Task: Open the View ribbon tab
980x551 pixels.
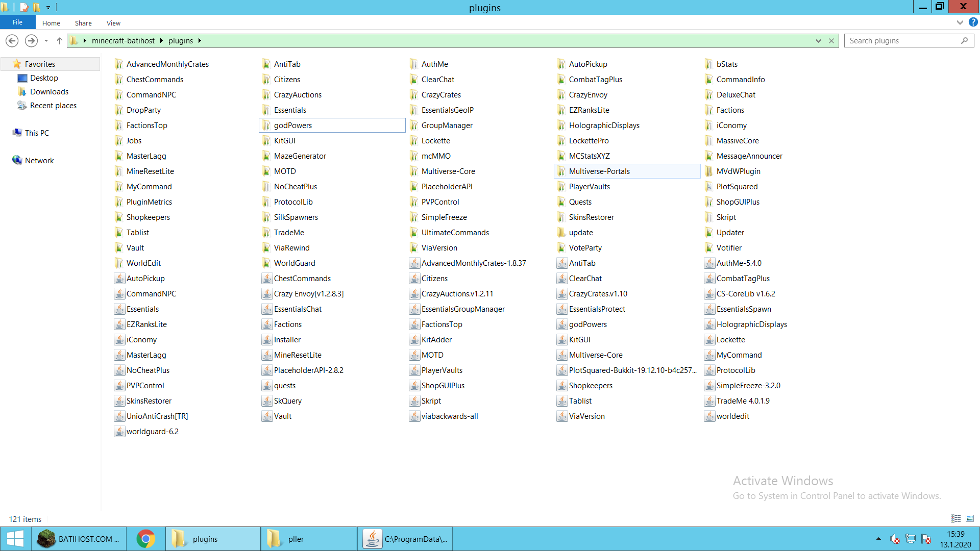Action: [x=113, y=23]
